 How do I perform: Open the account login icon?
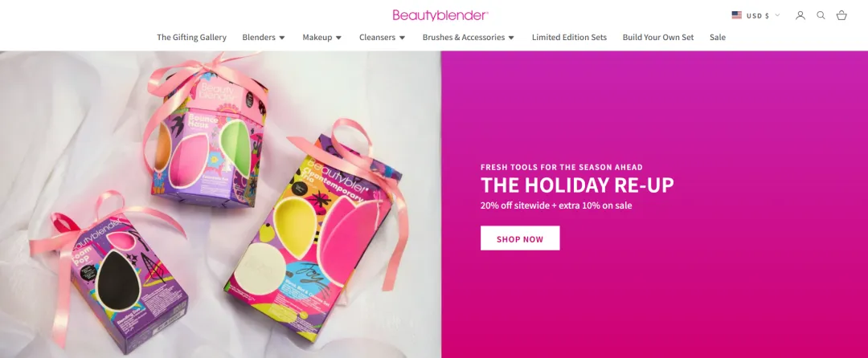[x=800, y=15]
